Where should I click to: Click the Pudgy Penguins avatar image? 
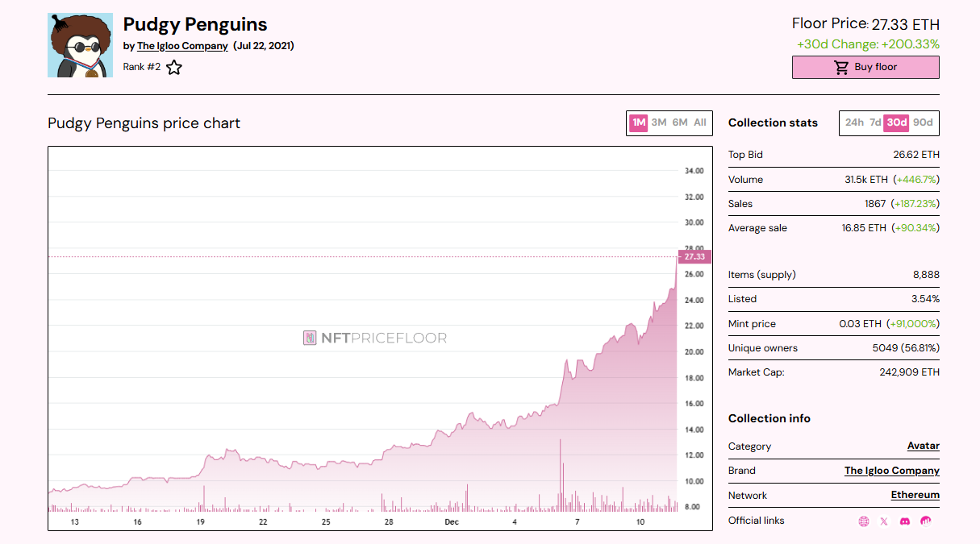point(80,45)
